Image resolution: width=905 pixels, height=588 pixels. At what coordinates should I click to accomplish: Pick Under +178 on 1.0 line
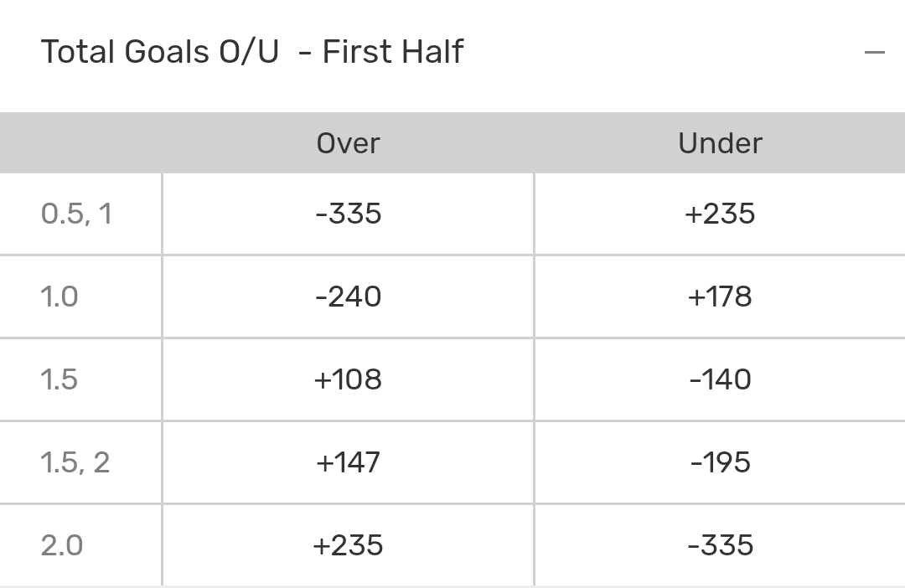click(x=720, y=297)
